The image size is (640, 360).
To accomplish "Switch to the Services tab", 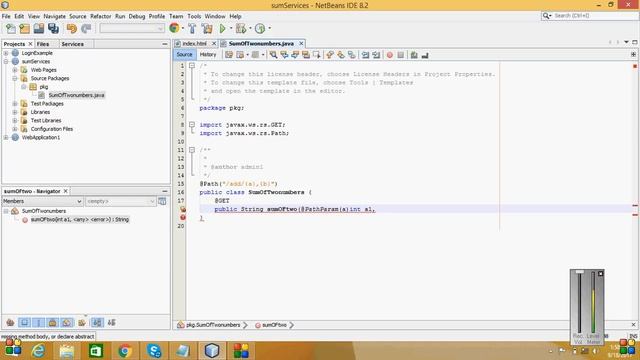I will [73, 44].
